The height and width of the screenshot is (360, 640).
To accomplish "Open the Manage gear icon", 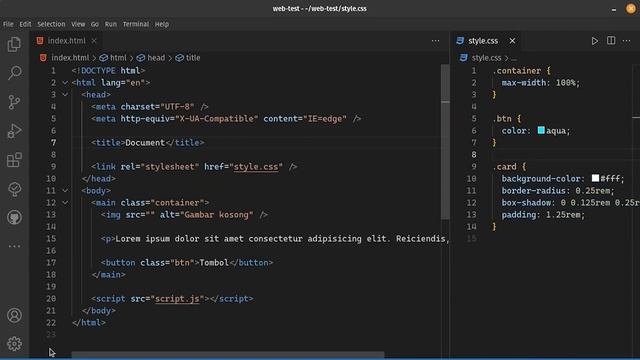I will [x=14, y=344].
